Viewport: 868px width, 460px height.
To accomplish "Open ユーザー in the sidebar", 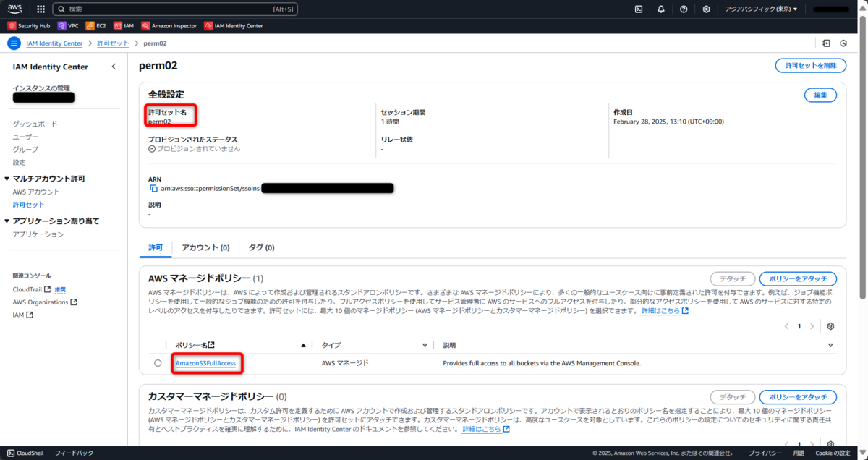I will (x=25, y=137).
